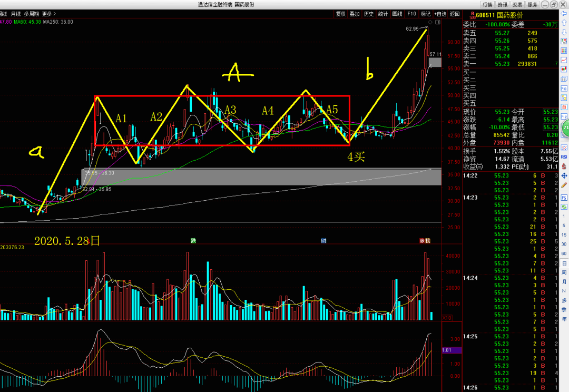Click the 历史 history button

tap(369, 14)
